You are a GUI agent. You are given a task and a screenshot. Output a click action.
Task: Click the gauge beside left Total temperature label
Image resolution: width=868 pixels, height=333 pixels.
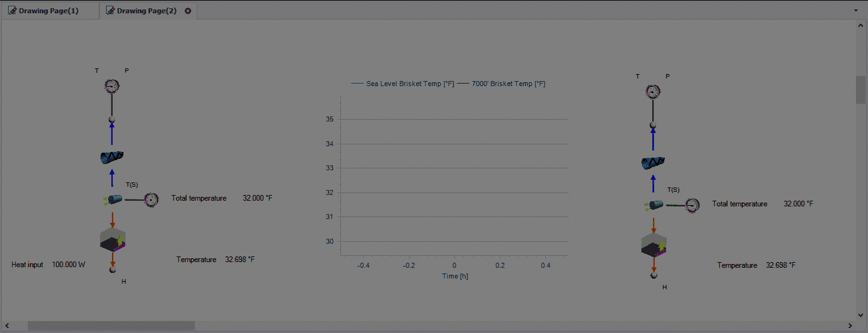point(151,200)
